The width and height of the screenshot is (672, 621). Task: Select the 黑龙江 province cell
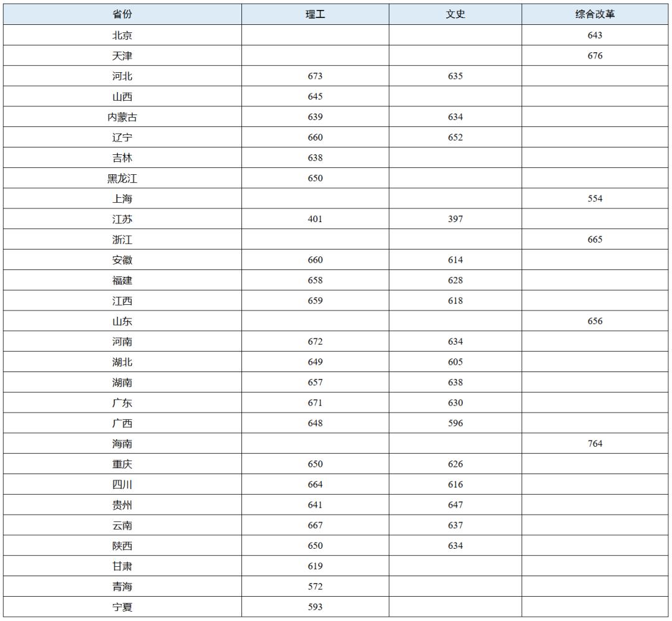122,179
